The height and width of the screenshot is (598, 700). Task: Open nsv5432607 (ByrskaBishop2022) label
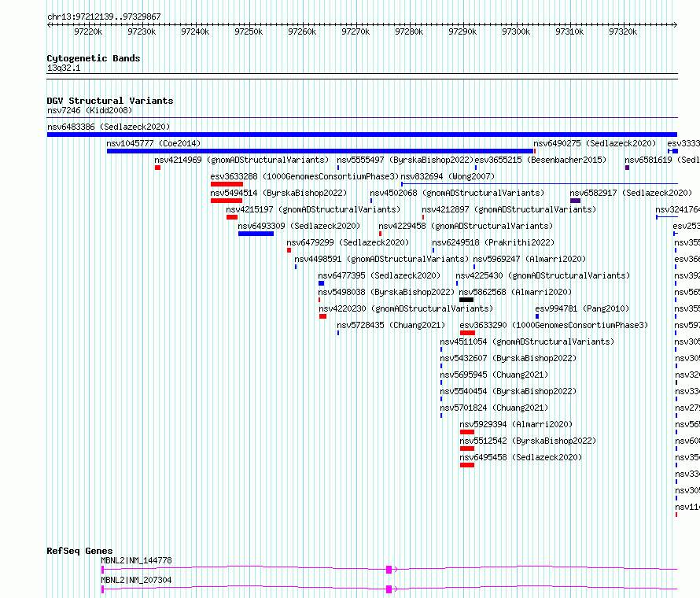[x=508, y=358]
